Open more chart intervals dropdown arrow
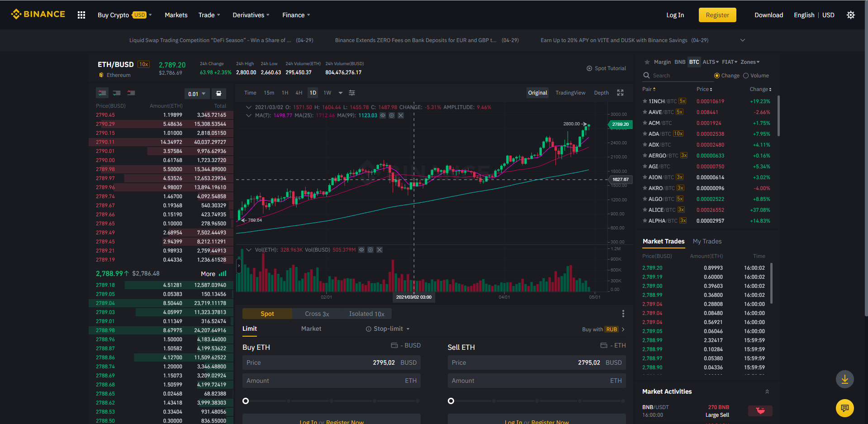Viewport: 868px width, 424px height. 341,93
